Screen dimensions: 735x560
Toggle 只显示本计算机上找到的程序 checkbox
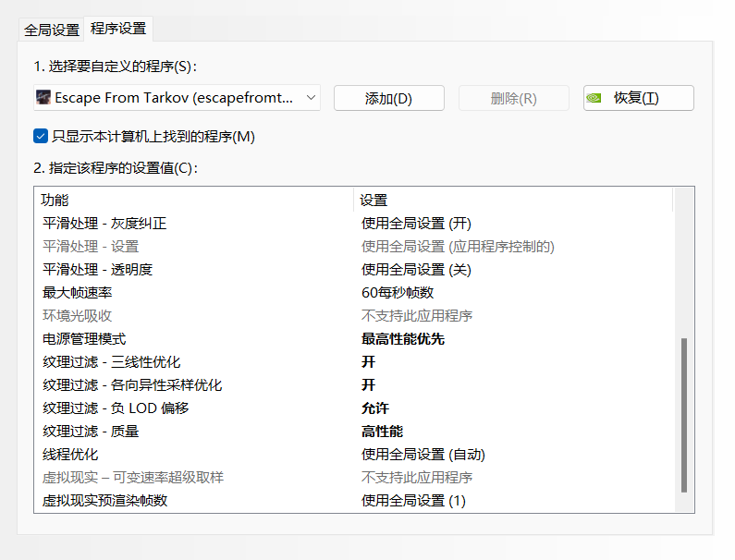tap(41, 137)
